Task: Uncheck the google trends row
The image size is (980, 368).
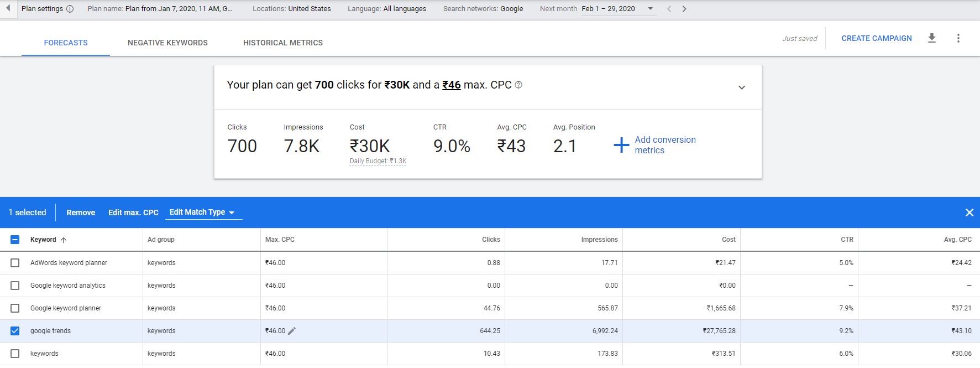Action: pos(15,331)
